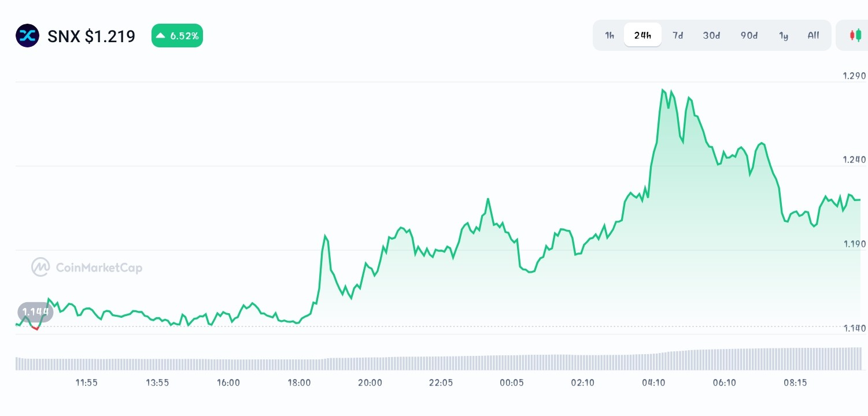The image size is (868, 416).
Task: Click the 00:05 time axis label
Action: (512, 382)
